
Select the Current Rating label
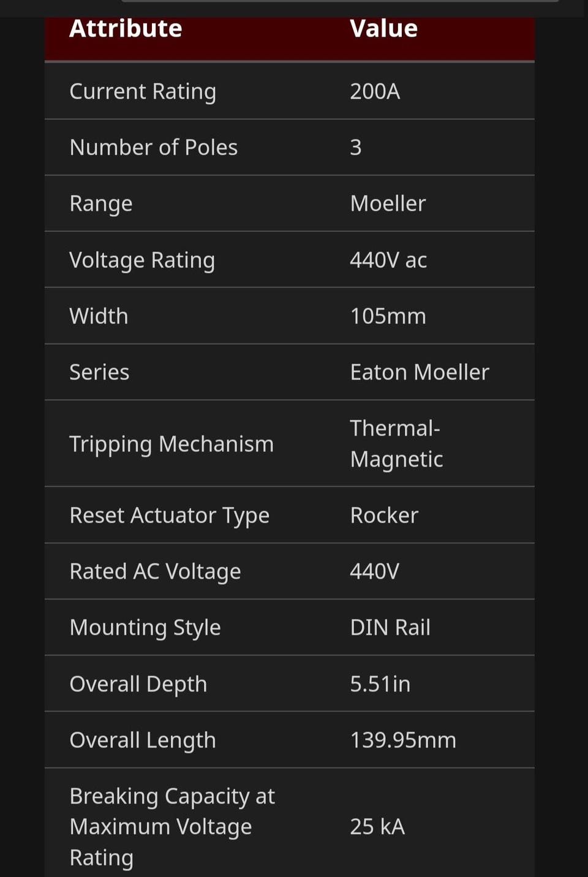point(143,92)
